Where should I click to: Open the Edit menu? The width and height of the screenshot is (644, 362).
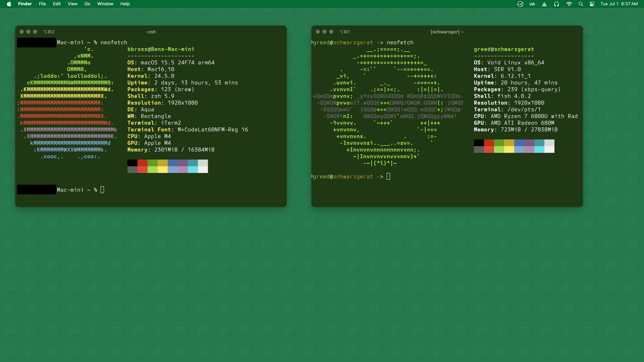(57, 4)
